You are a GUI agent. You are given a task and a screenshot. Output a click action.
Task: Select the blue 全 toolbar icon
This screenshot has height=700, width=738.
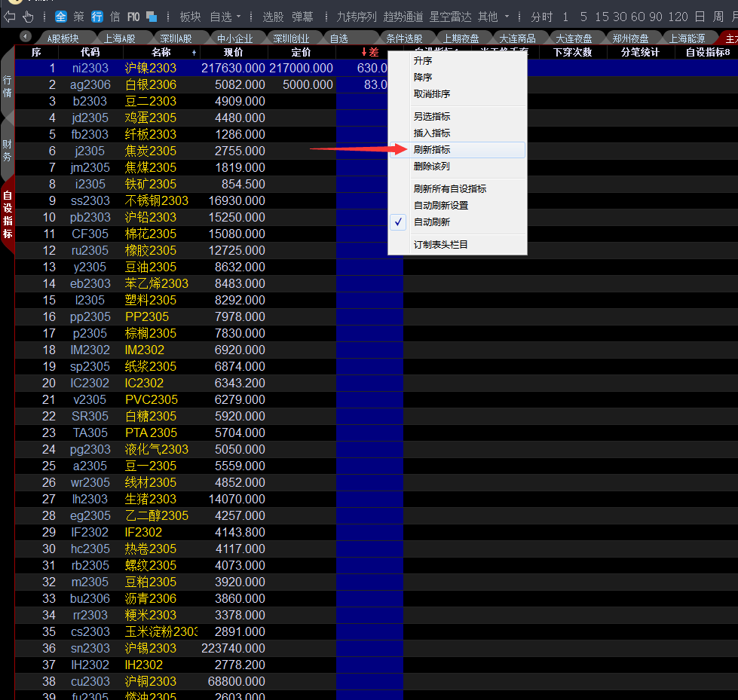pyautogui.click(x=61, y=17)
